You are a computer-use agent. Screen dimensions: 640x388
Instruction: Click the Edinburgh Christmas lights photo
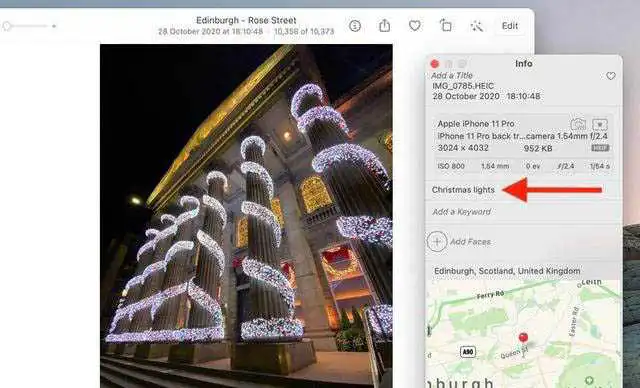click(247, 216)
